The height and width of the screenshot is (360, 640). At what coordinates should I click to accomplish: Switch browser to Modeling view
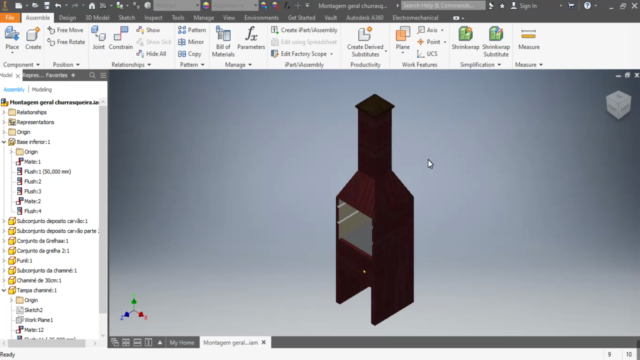[x=42, y=89]
